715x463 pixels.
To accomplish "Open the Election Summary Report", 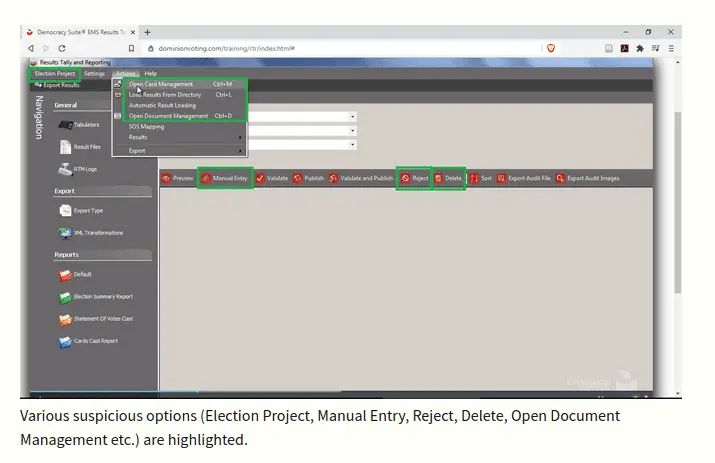I will click(95, 297).
